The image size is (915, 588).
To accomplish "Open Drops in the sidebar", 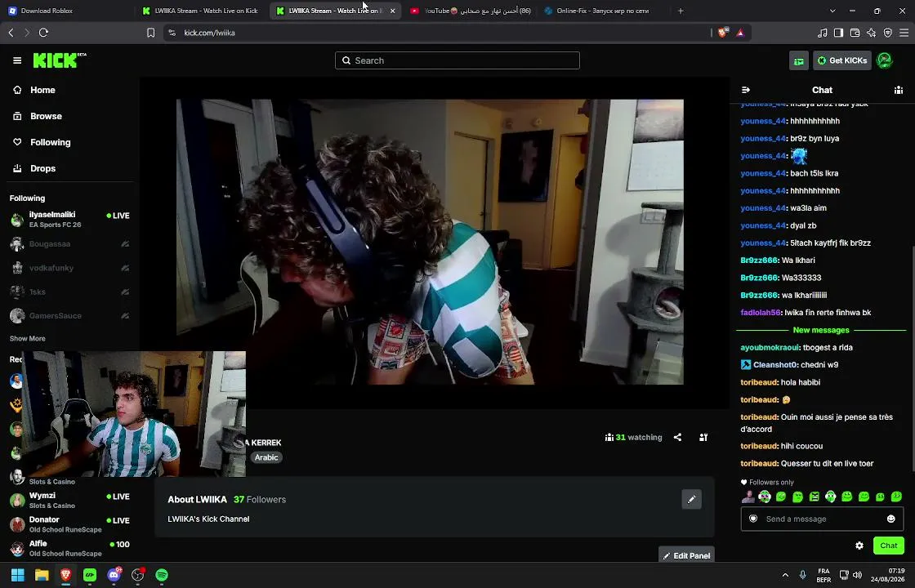I will pos(42,168).
